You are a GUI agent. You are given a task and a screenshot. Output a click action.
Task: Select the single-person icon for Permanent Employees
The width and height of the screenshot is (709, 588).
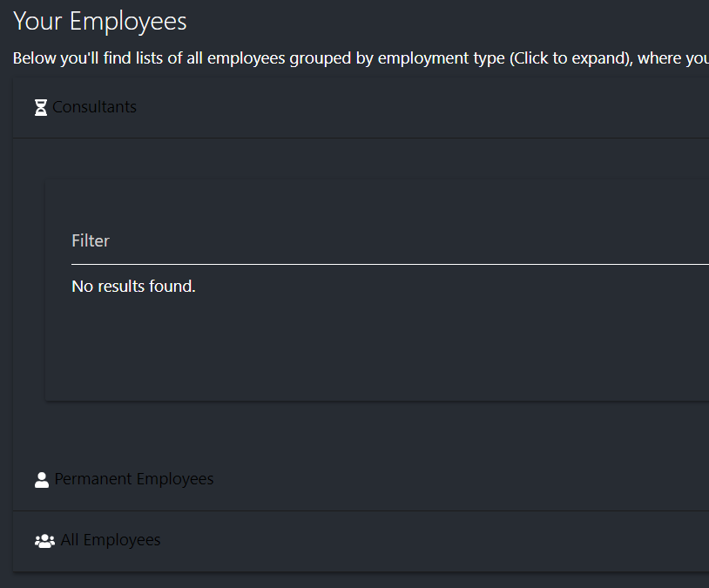coord(42,478)
